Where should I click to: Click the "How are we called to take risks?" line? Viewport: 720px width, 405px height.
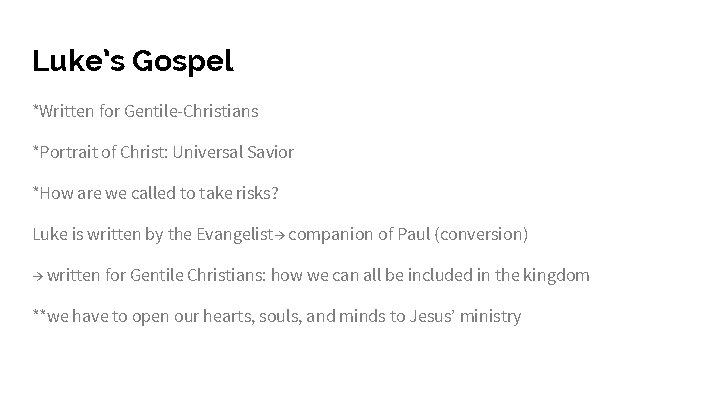coord(156,193)
